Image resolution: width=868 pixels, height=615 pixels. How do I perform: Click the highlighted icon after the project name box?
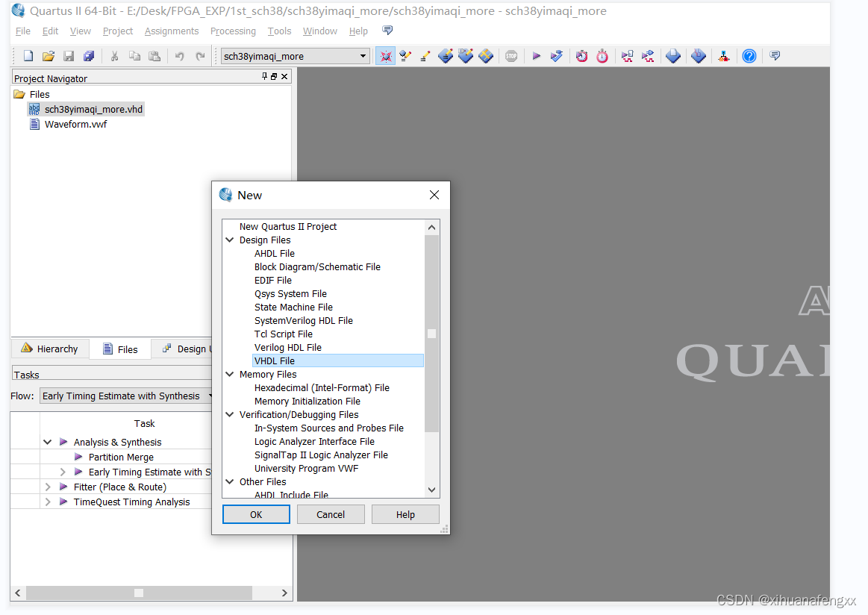(386, 56)
